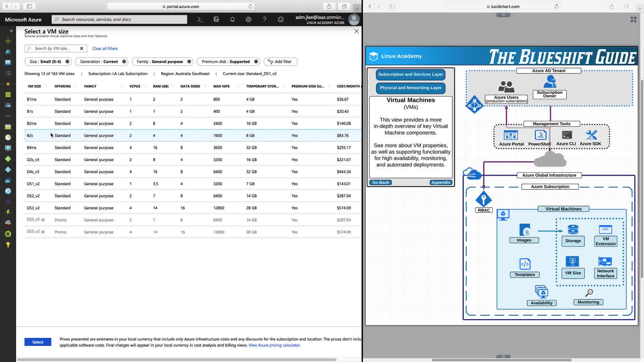Viewport: 644px width, 362px height.
Task: Open Azure Cloud Shell icon
Action: click(200, 19)
